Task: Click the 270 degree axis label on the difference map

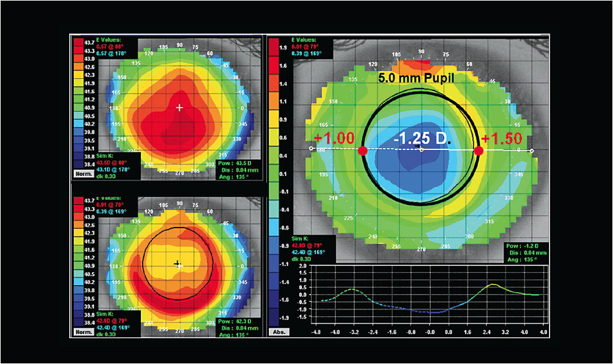Action: pos(421,250)
